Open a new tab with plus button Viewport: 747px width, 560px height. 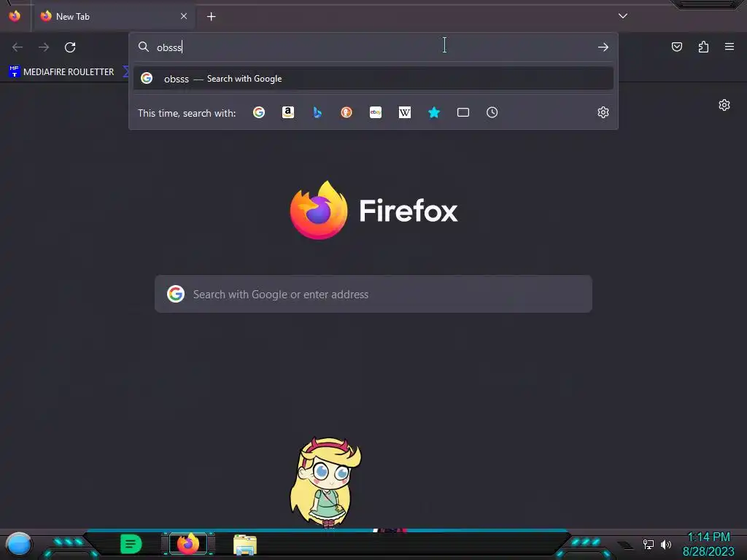coord(211,17)
